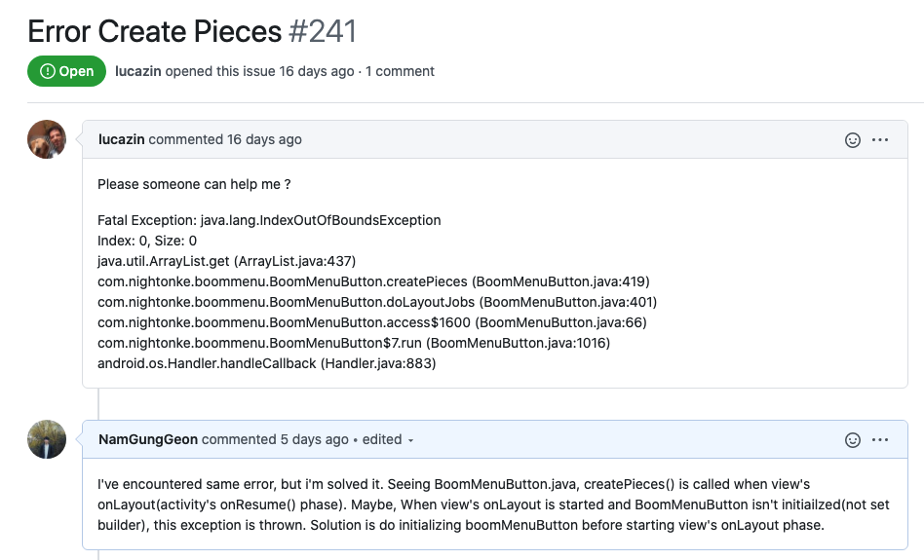Click the 'Fatal Exception' stack trace line
Viewport: 924px width, 560px height.
click(269, 220)
